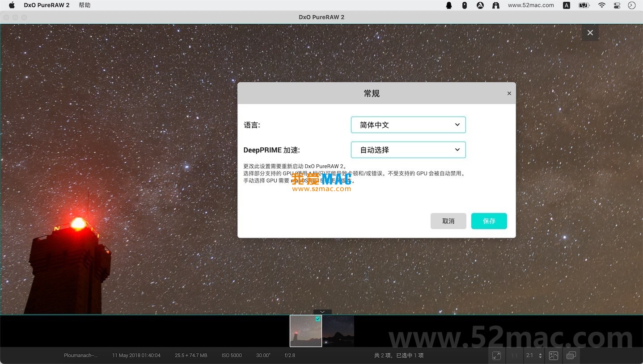Click the 保存 button
Viewport: 643px width, 364px height.
point(489,221)
